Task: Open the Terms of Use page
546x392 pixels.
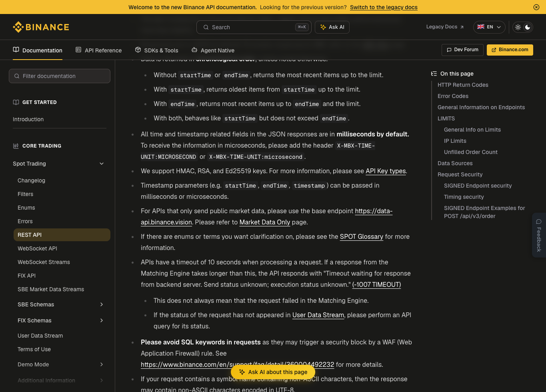Action: click(x=34, y=349)
